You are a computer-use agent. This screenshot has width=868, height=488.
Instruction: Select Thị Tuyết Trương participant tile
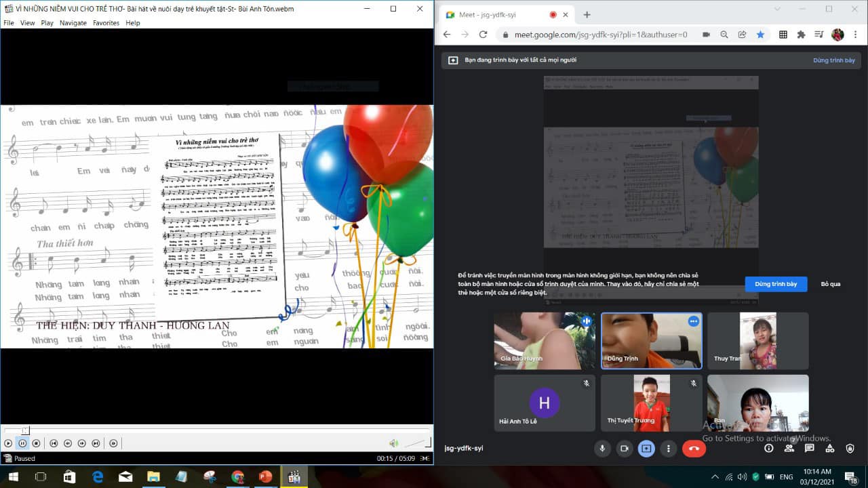point(652,403)
